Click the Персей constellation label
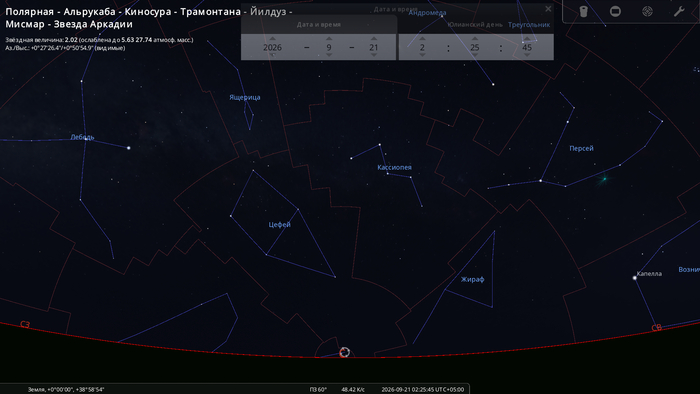 pos(581,149)
